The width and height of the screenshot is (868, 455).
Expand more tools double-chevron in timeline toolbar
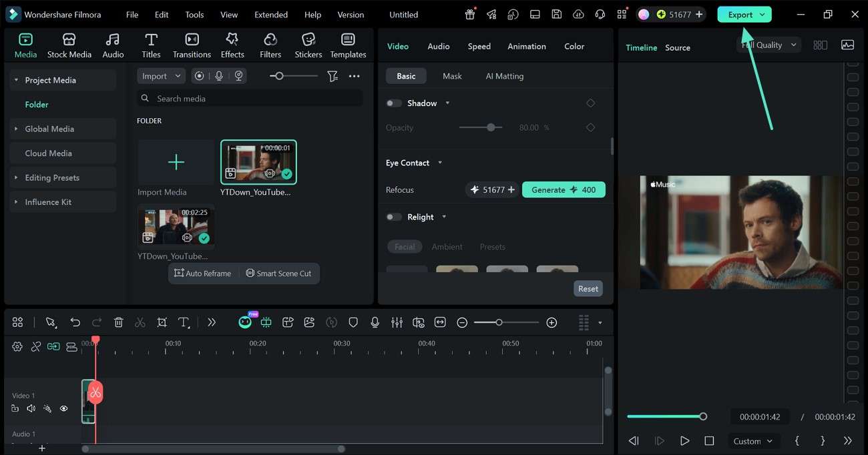(x=212, y=322)
